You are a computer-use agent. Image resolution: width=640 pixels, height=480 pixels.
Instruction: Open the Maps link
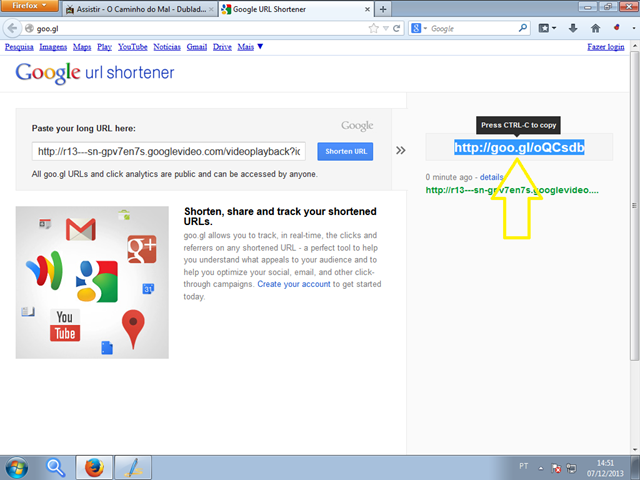(x=82, y=47)
